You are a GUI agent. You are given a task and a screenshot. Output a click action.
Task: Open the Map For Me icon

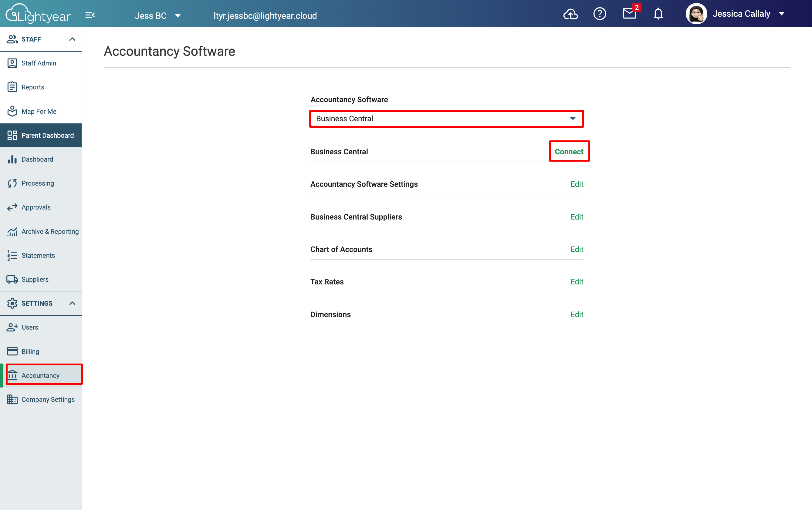12,111
